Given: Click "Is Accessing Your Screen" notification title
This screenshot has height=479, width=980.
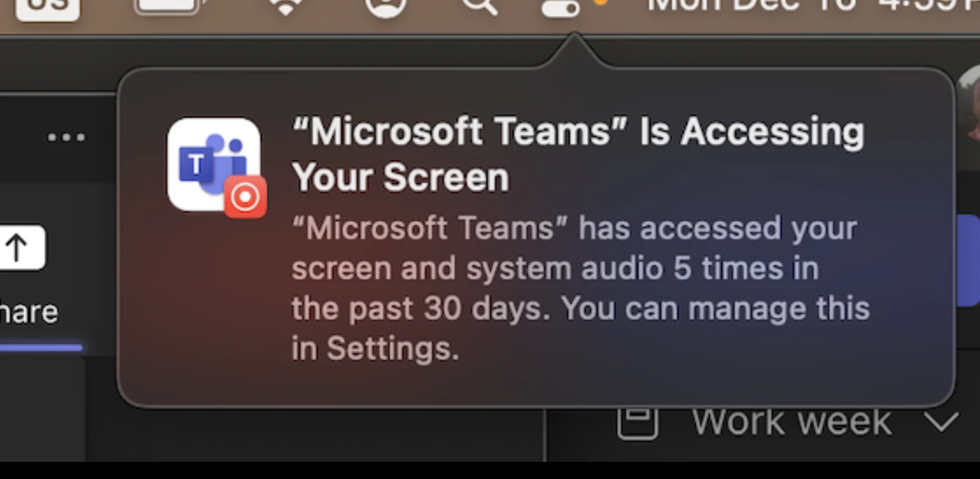Looking at the screenshot, I should 578,154.
